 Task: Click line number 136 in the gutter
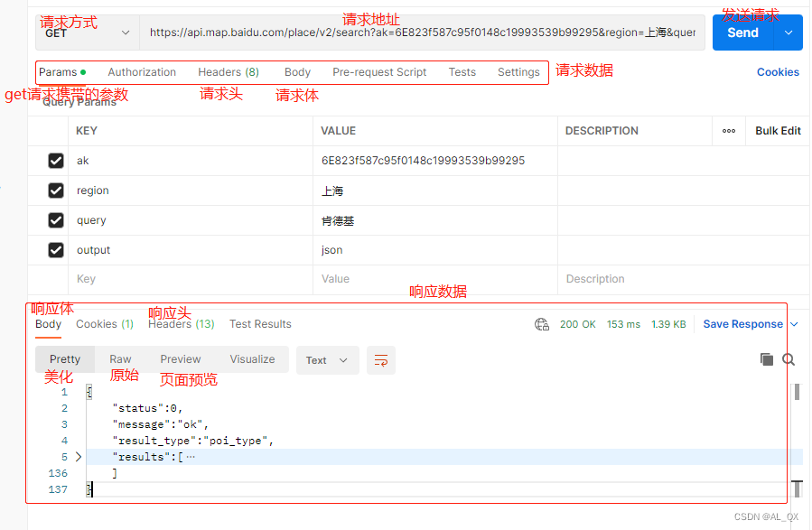[58, 473]
